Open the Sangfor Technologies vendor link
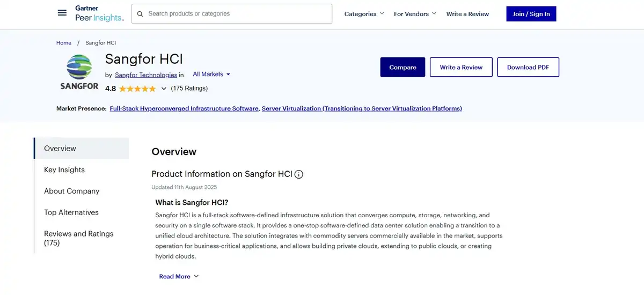This screenshot has height=295, width=644. click(x=146, y=75)
